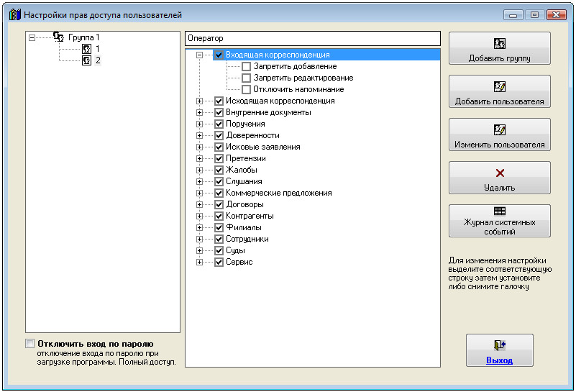Select the Группа 1 tree label
This screenshot has height=392, width=576.
click(x=83, y=37)
